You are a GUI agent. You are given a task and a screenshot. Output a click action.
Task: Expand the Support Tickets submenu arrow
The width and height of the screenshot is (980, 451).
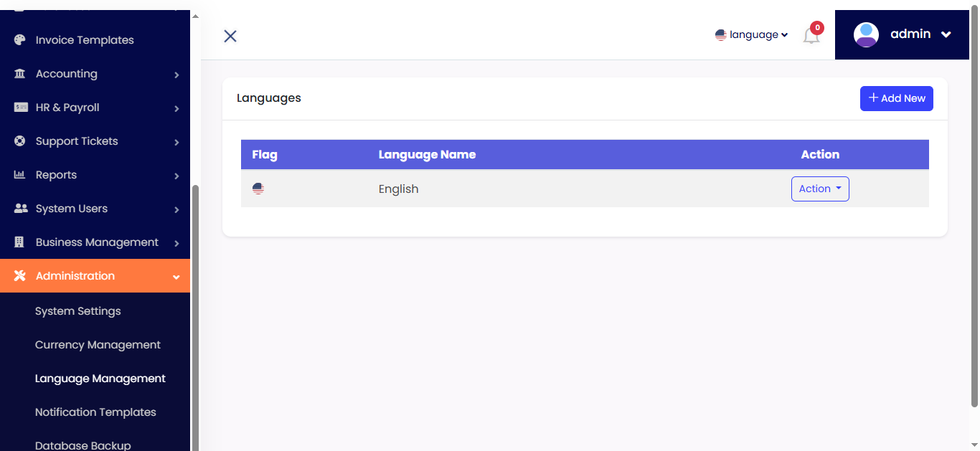tap(176, 142)
